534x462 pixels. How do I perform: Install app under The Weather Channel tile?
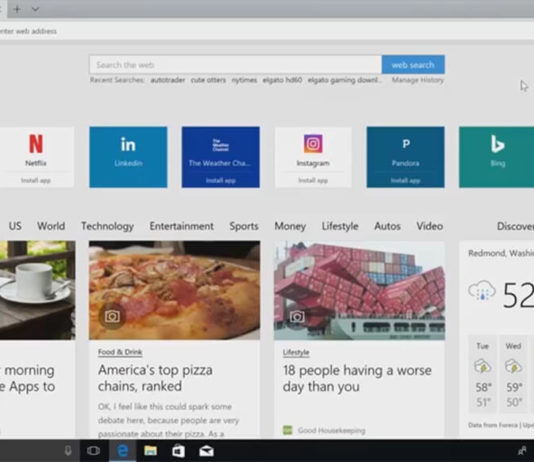221,180
